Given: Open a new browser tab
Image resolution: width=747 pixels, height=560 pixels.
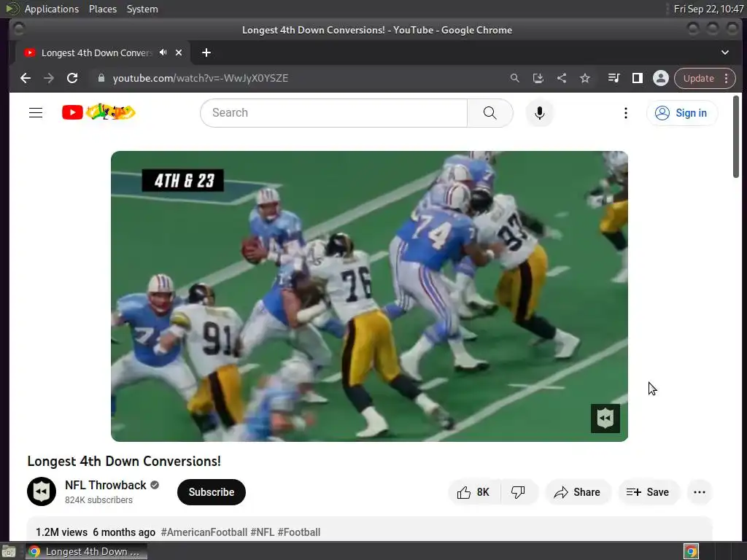Looking at the screenshot, I should [x=206, y=52].
